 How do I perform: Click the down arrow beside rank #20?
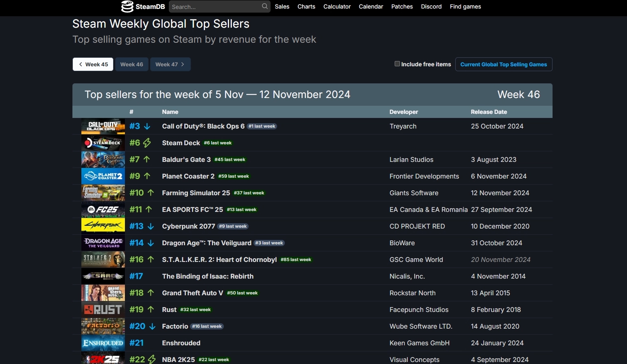[152, 327]
